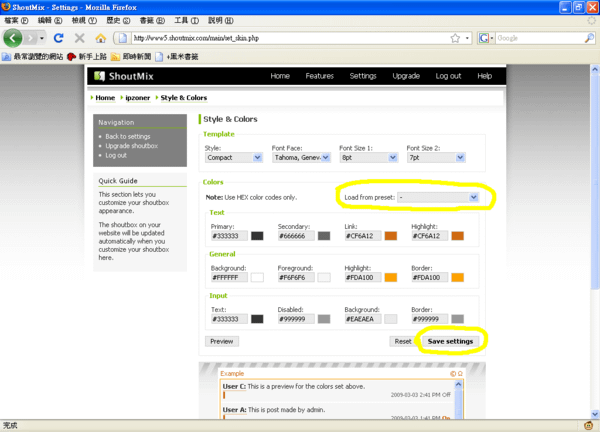The height and width of the screenshot is (432, 600).
Task: Open Settings in the top nav bar
Action: [x=363, y=76]
